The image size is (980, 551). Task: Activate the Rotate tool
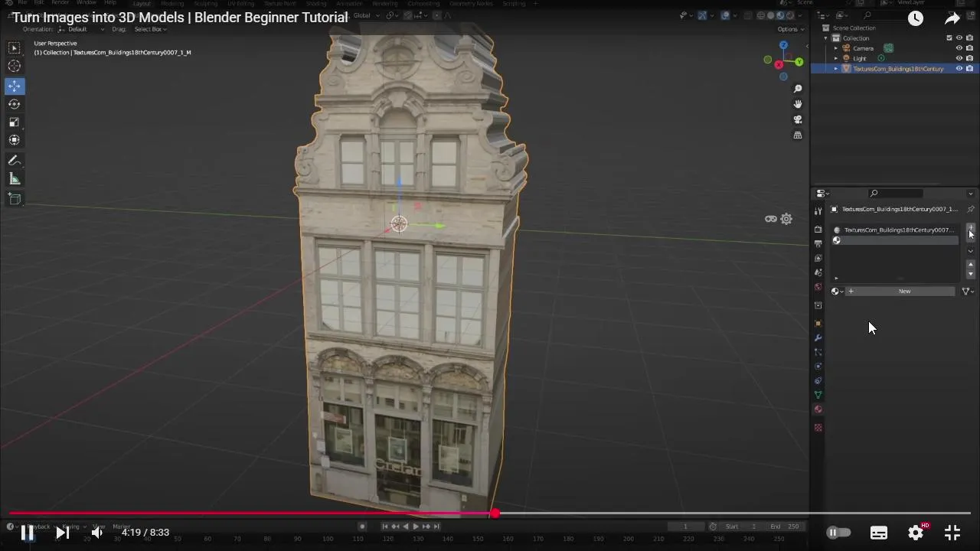(x=15, y=104)
